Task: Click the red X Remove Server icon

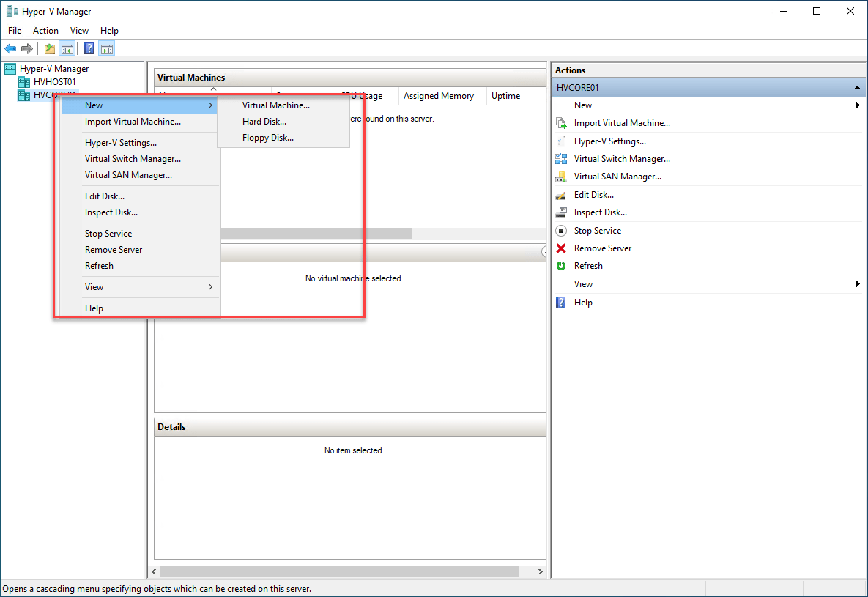Action: coord(561,248)
